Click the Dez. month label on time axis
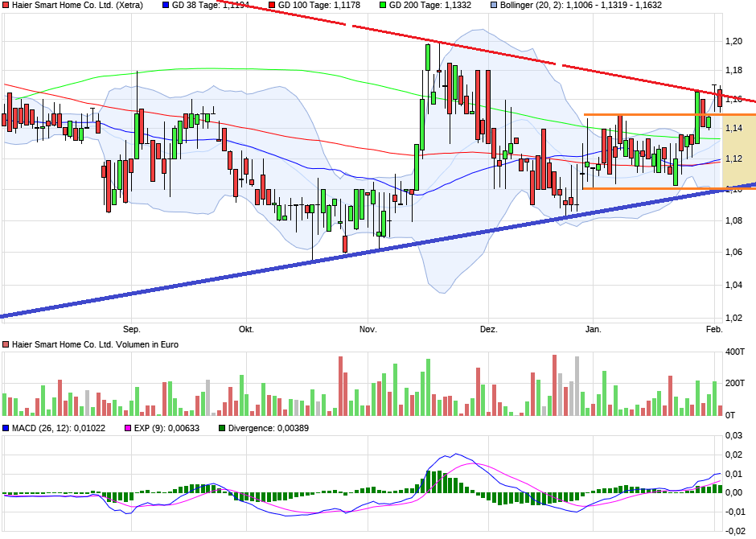 (488, 329)
